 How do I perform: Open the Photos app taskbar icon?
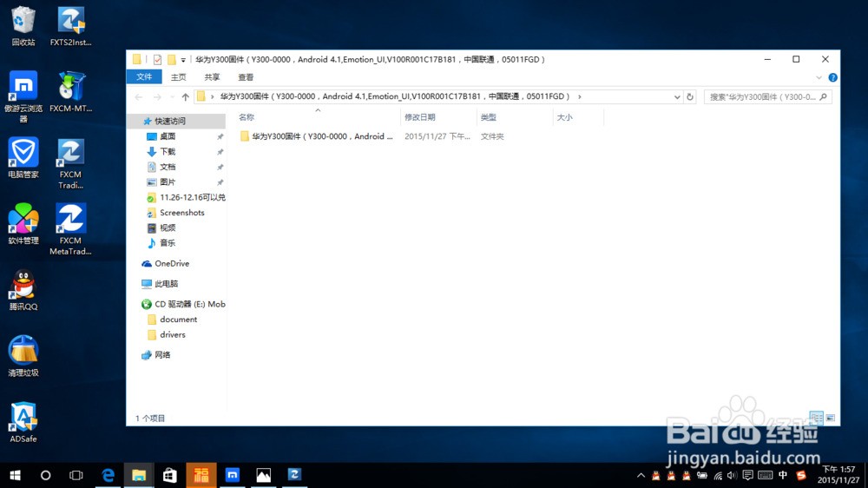264,475
